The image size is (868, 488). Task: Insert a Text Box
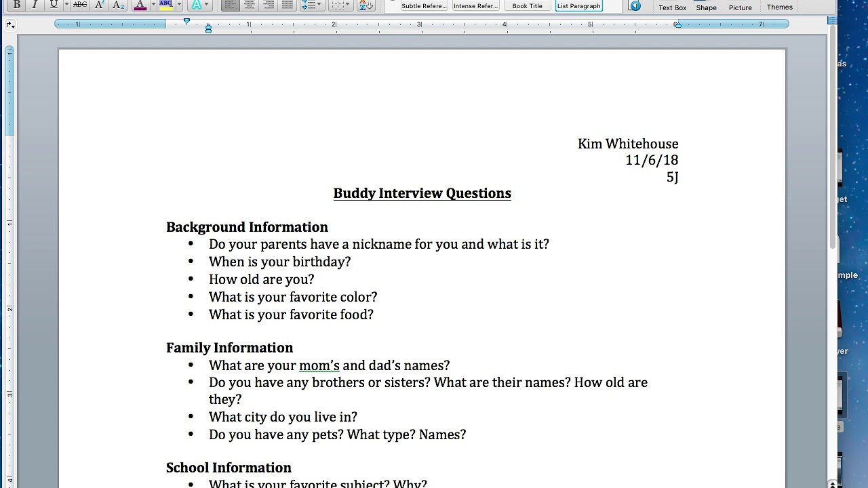[673, 7]
